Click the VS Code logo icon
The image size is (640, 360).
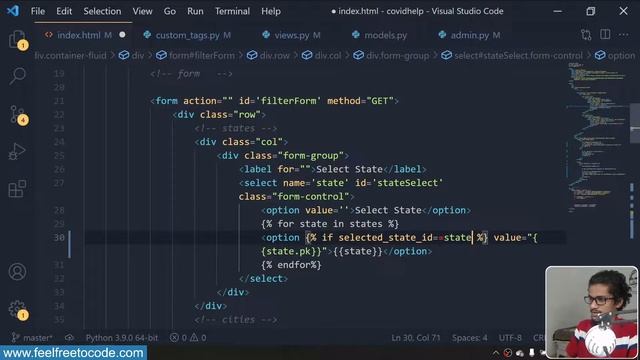13,11
